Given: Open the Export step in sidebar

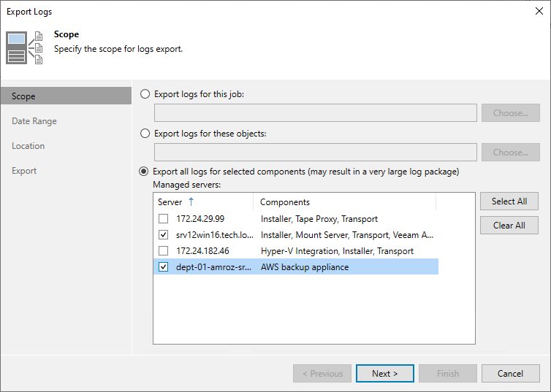Looking at the screenshot, I should [x=24, y=171].
